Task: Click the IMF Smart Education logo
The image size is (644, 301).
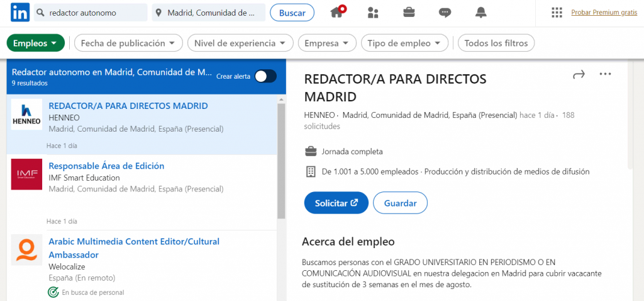Action: pos(26,174)
